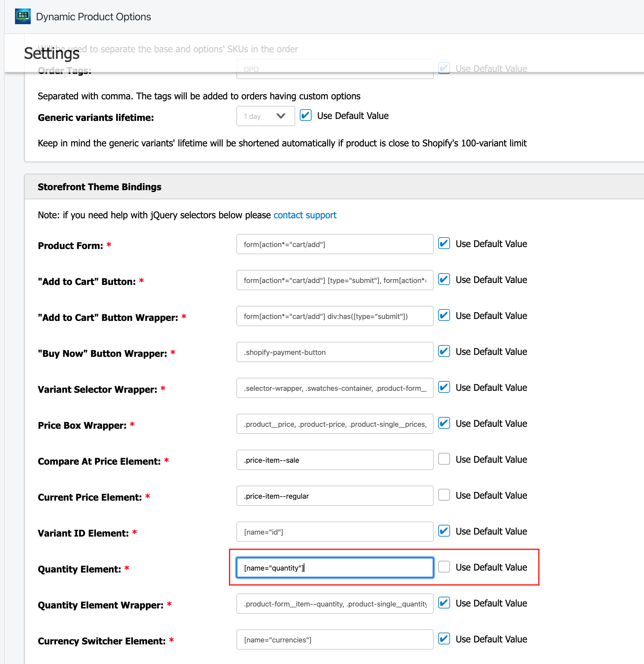Toggle Use Default Value for Product Form
This screenshot has width=644, height=664.
[x=444, y=243]
